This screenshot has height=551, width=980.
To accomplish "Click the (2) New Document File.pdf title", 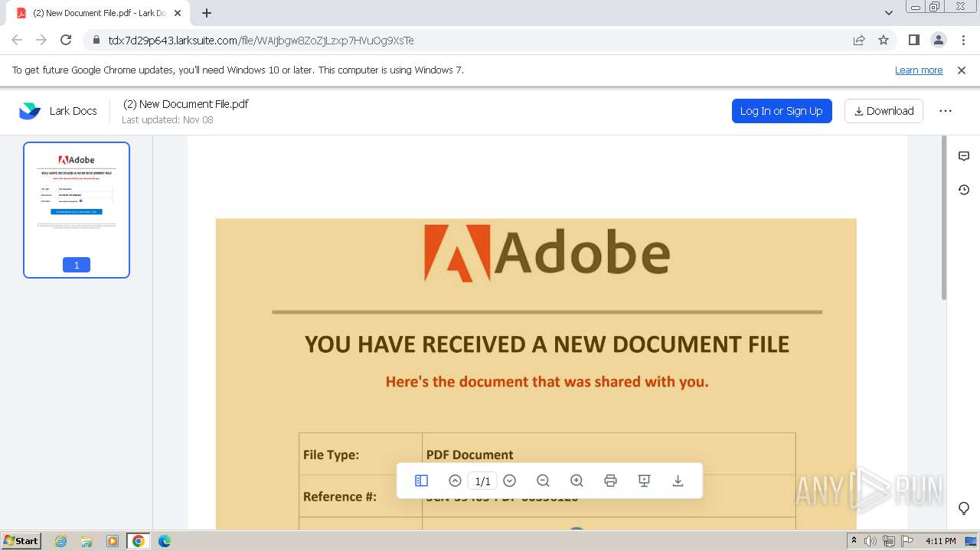I will pyautogui.click(x=186, y=104).
